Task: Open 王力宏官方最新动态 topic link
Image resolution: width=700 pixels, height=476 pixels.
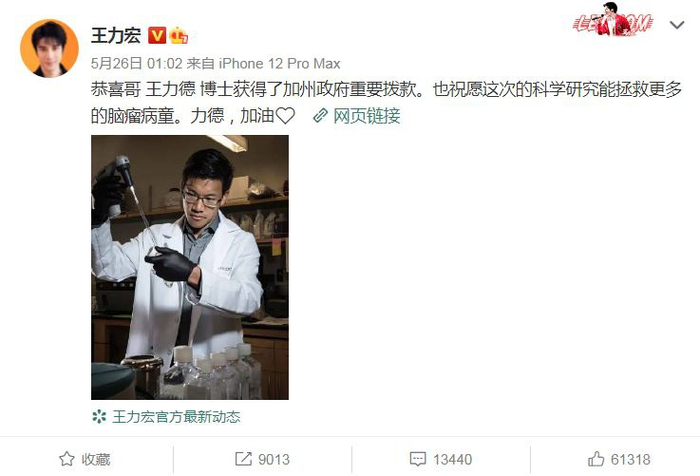Action: (x=176, y=417)
